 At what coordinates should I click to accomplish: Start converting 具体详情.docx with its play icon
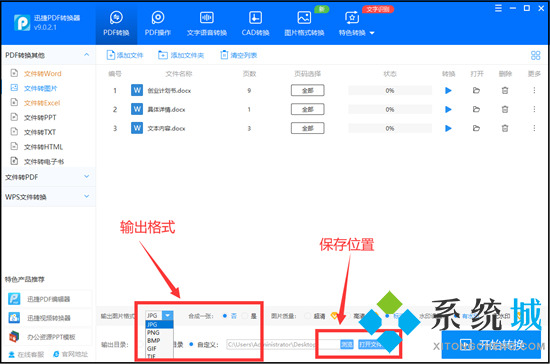448,109
